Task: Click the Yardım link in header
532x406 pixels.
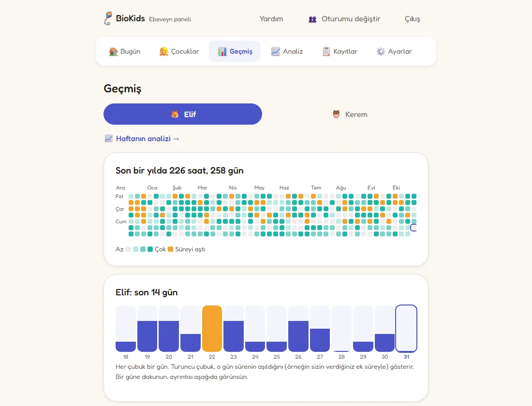Action: pos(271,19)
